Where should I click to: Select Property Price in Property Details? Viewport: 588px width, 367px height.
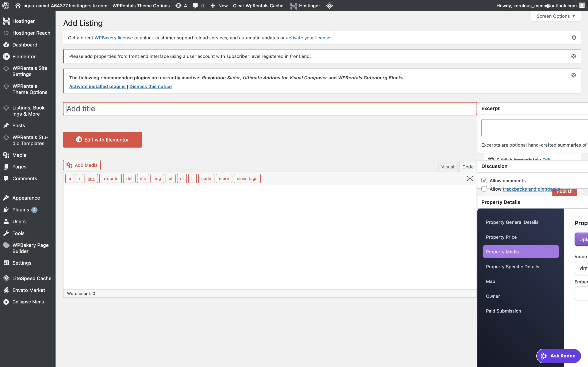[x=501, y=237]
